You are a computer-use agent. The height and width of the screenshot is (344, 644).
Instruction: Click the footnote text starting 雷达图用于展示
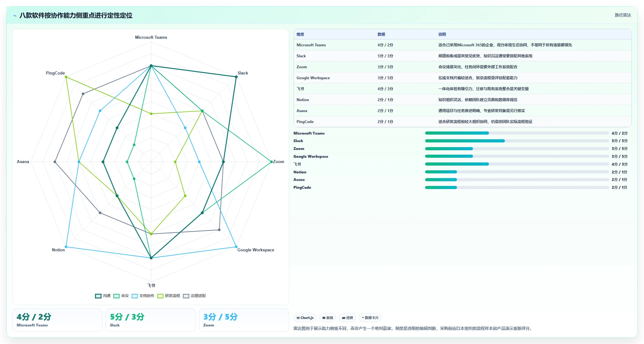(x=413, y=328)
